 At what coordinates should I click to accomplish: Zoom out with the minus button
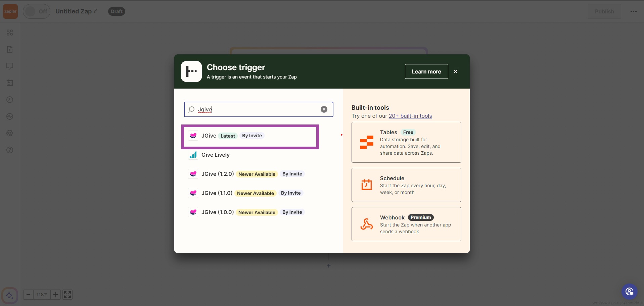tap(28, 295)
